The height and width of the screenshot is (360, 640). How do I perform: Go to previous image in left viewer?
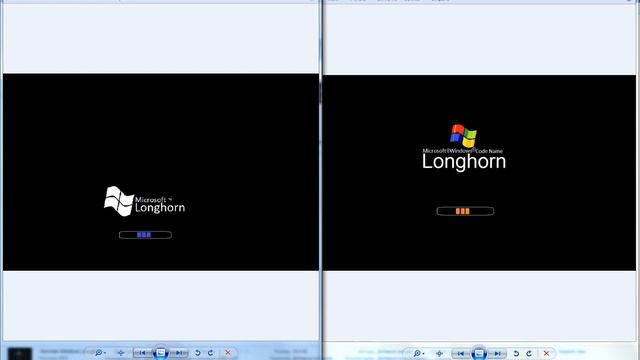coord(142,353)
